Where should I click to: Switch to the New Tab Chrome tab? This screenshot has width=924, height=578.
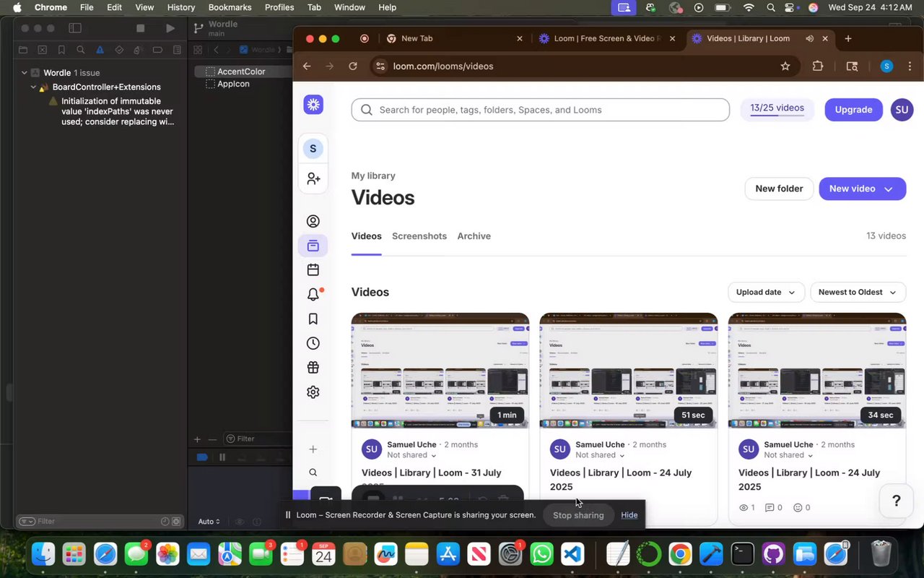click(455, 38)
